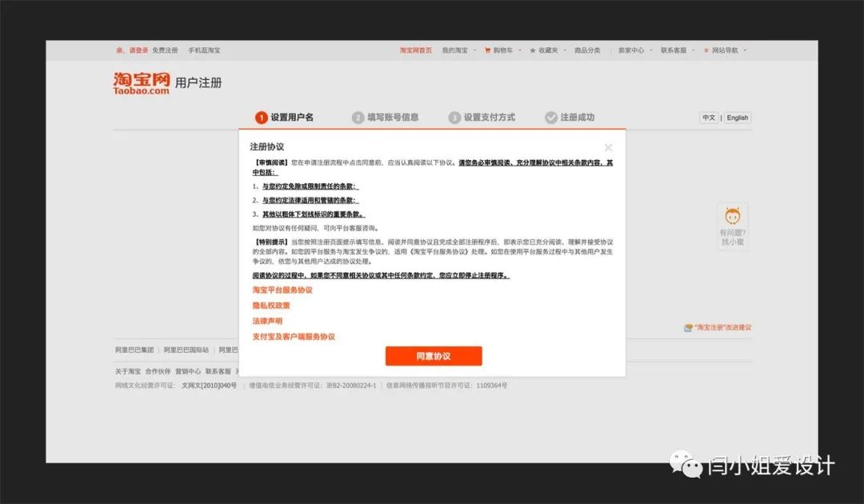
Task: Open 商品分类 in the top bar
Action: pyautogui.click(x=587, y=50)
